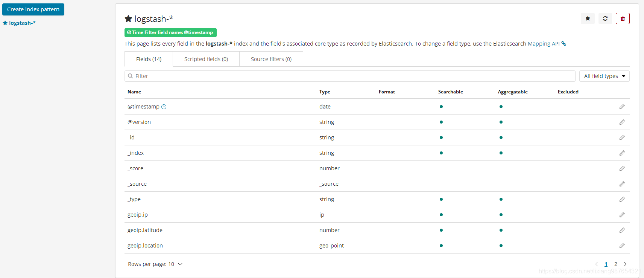Click star icon beside logstash-* title

coord(128,18)
